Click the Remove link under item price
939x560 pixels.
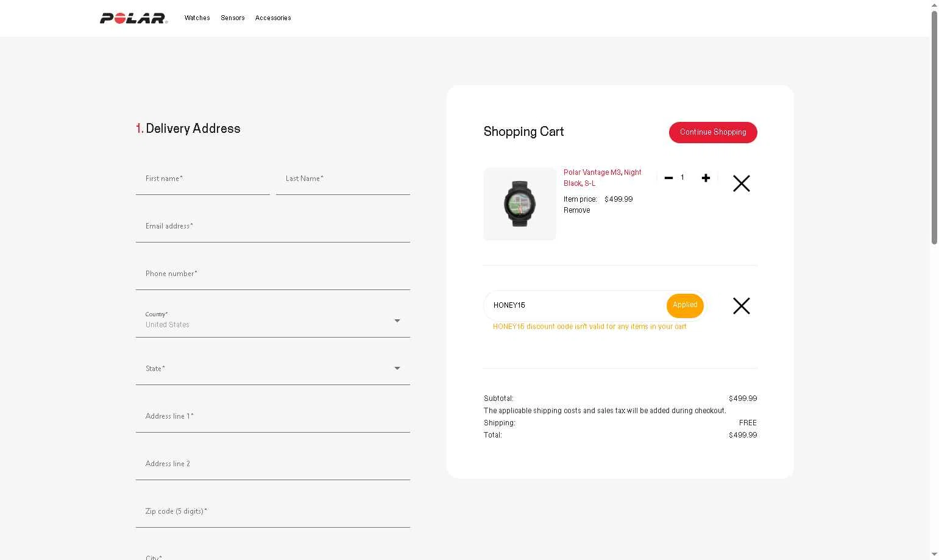(576, 210)
